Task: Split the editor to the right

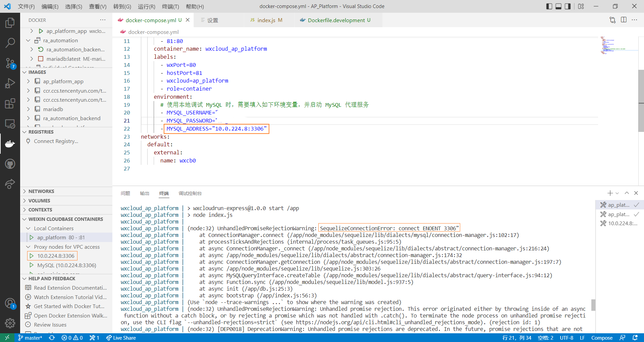Action: click(x=624, y=20)
